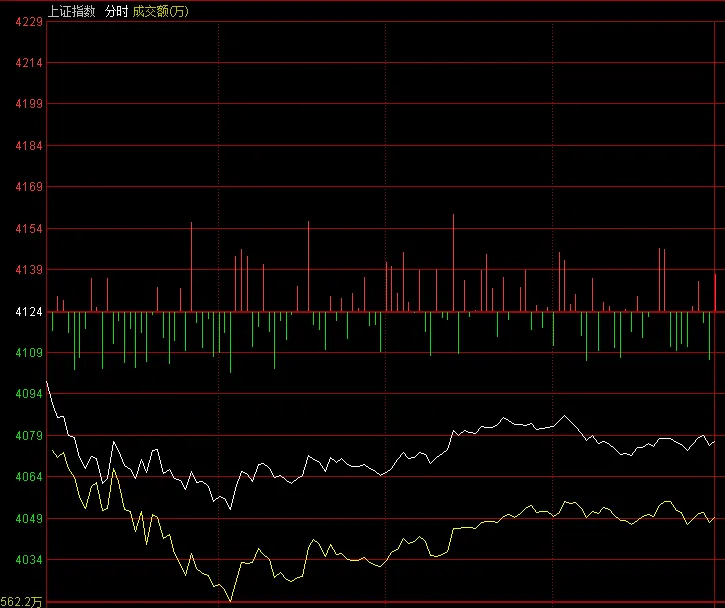Click the 4139 price axis label
The image size is (725, 608).
29,270
